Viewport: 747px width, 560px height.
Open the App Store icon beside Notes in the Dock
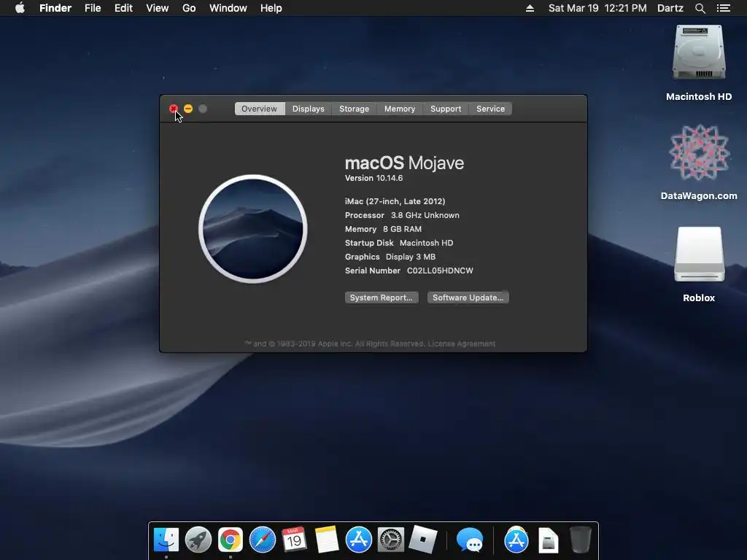[359, 540]
